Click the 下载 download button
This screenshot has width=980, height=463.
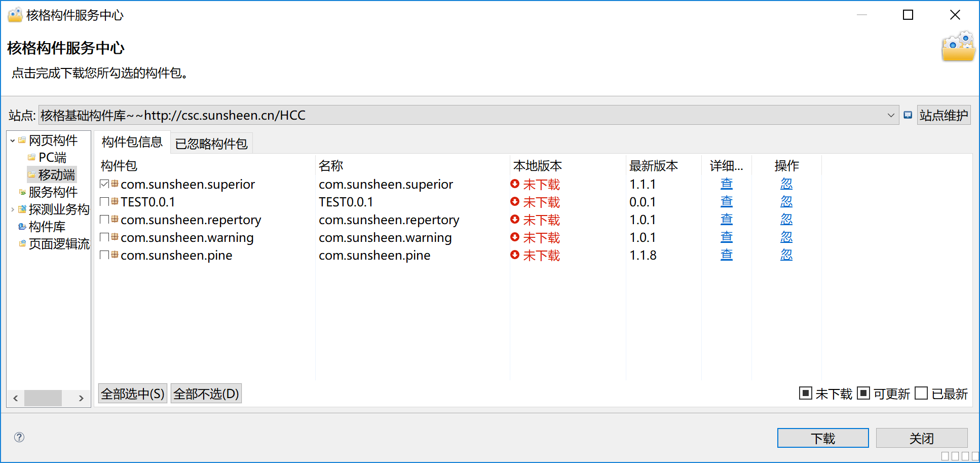point(822,438)
